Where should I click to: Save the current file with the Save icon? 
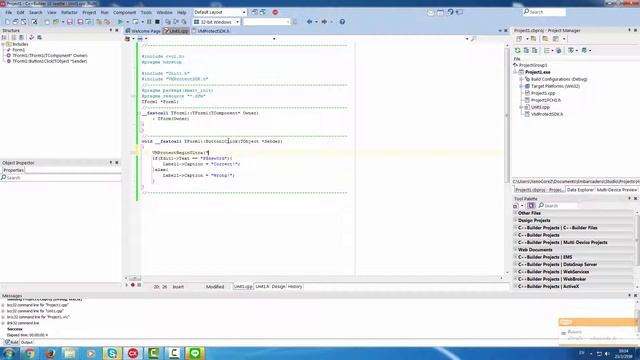pyautogui.click(x=70, y=22)
